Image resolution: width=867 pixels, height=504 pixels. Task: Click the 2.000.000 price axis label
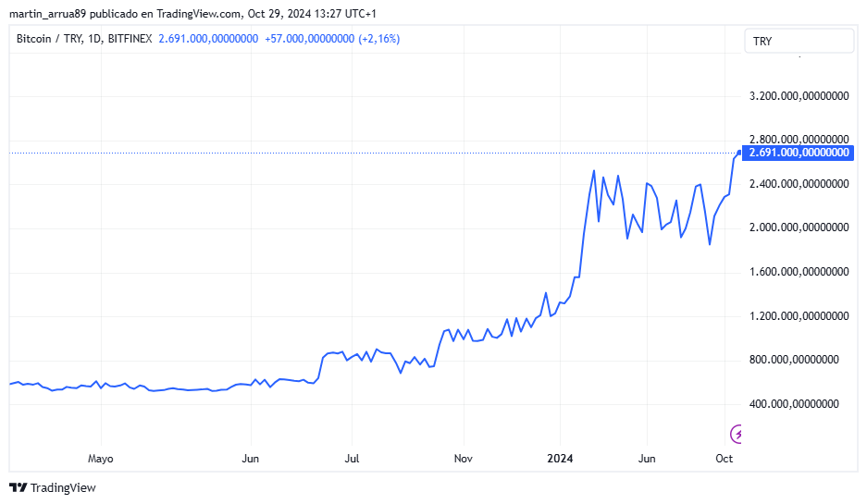(799, 227)
